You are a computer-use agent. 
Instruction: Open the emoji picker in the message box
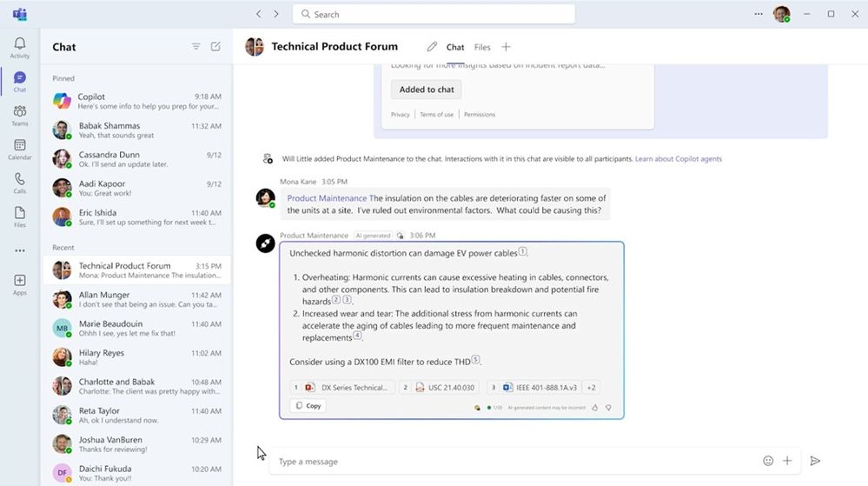pos(768,461)
